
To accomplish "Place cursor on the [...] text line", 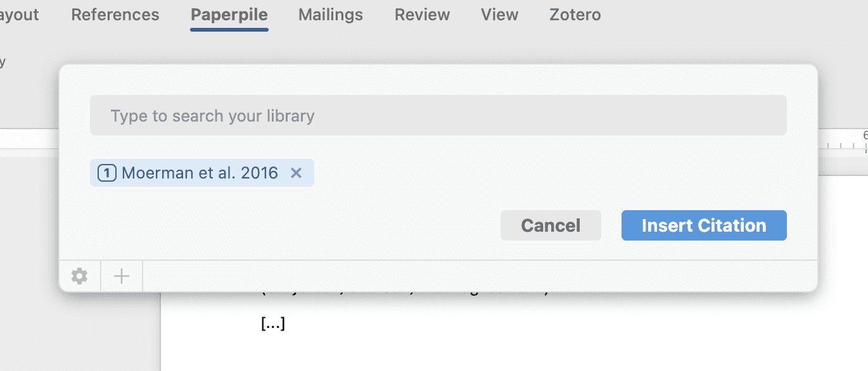I will point(273,324).
